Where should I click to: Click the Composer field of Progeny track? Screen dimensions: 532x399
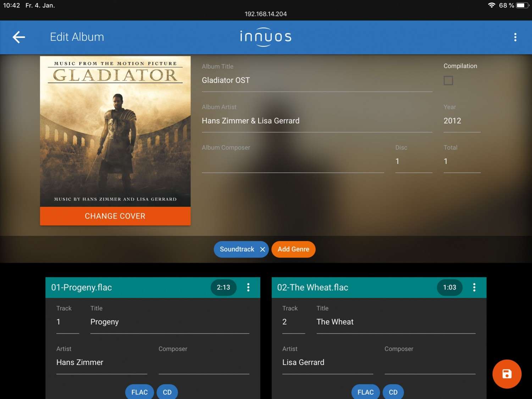(x=204, y=362)
